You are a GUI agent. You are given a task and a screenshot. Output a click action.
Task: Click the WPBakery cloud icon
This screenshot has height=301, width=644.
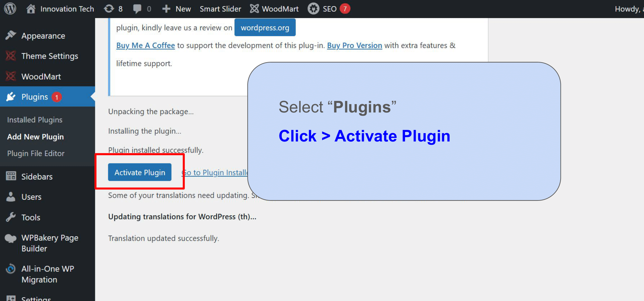pos(11,238)
